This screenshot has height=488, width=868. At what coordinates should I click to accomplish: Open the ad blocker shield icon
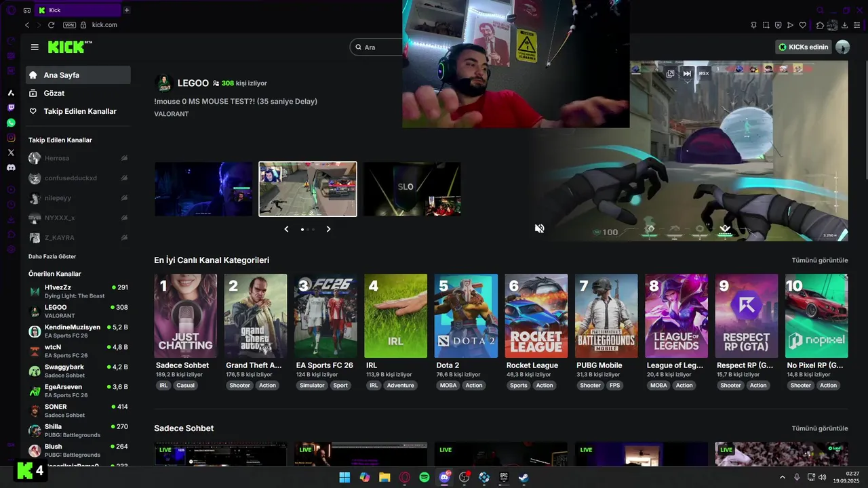pos(778,25)
